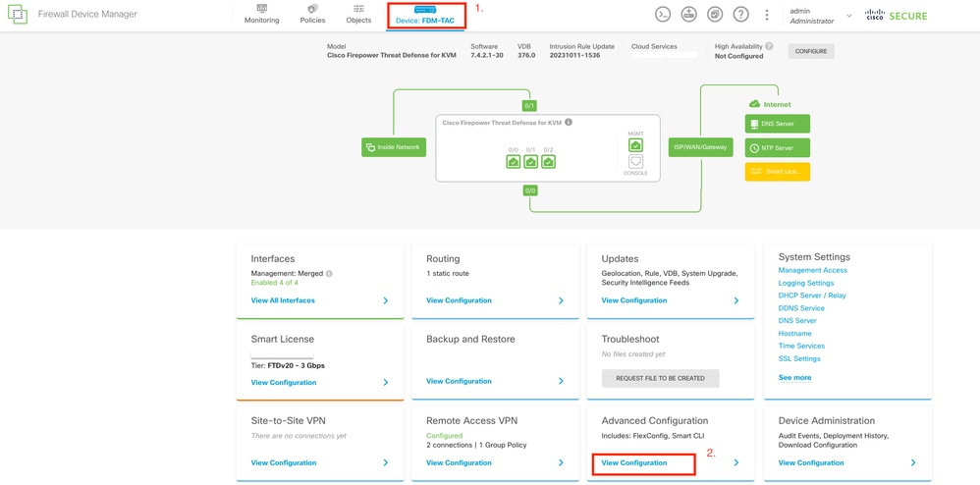This screenshot has width=980, height=485.
Task: Expand Remote Access VPN card chevron
Action: point(561,463)
